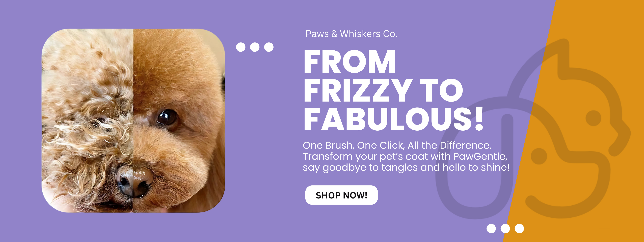Click the middle dot of the lower three-dot indicator

(505, 229)
